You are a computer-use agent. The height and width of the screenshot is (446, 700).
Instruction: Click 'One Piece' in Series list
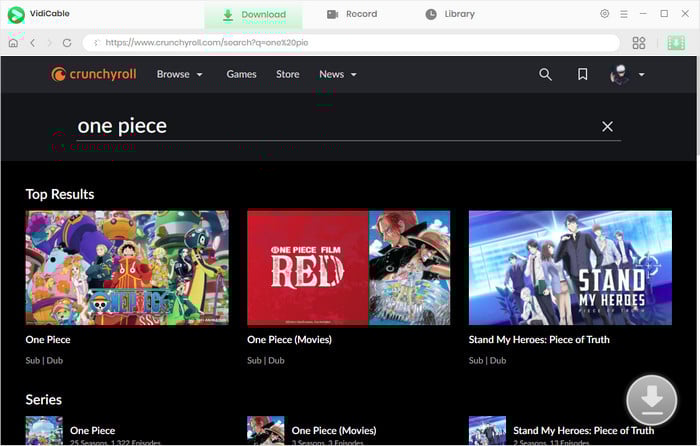92,431
